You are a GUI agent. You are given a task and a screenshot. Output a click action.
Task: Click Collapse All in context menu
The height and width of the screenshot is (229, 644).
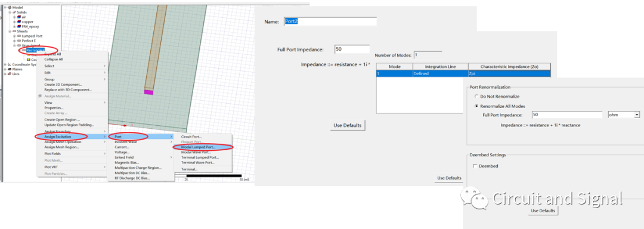tap(54, 59)
